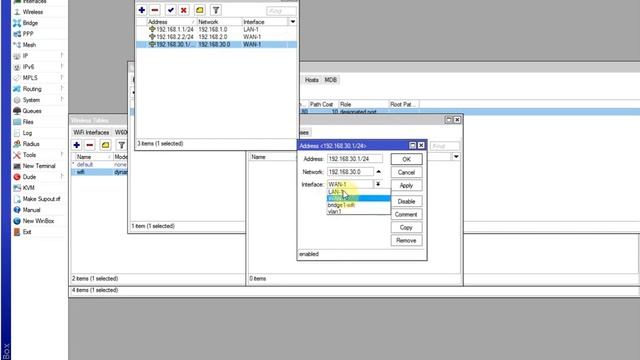Remove wireless entry with minus icon
Image resolution: width=640 pixels, height=360 pixels.
(90, 145)
